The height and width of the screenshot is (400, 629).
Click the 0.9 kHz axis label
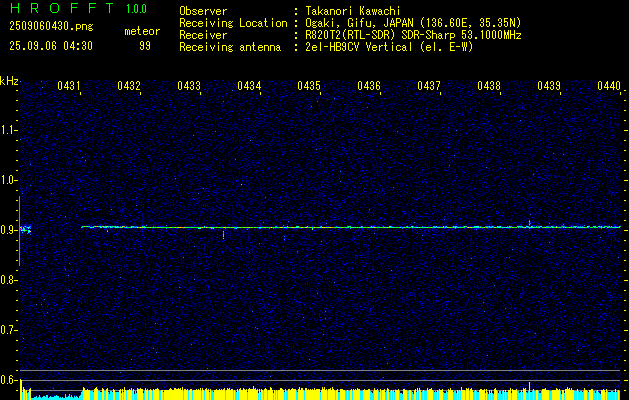(x=8, y=230)
